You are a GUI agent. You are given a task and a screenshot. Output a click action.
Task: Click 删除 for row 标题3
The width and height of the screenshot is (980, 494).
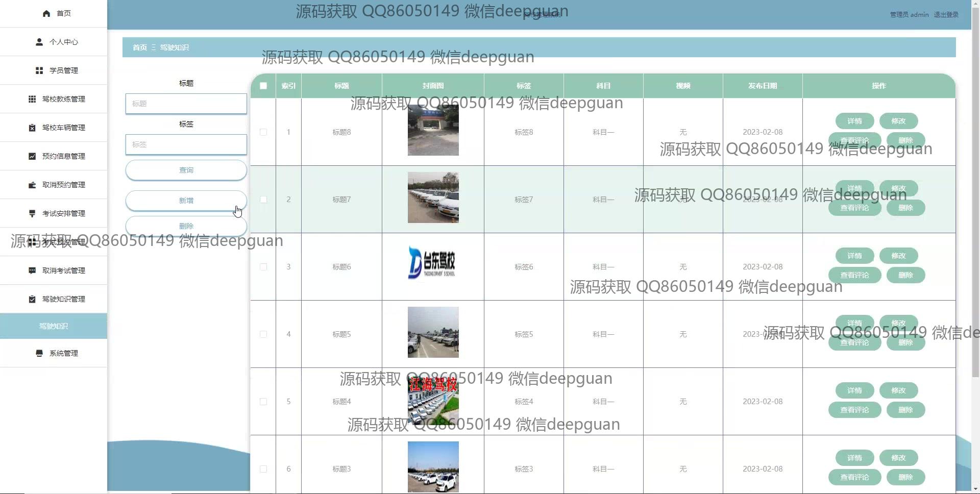pyautogui.click(x=905, y=477)
